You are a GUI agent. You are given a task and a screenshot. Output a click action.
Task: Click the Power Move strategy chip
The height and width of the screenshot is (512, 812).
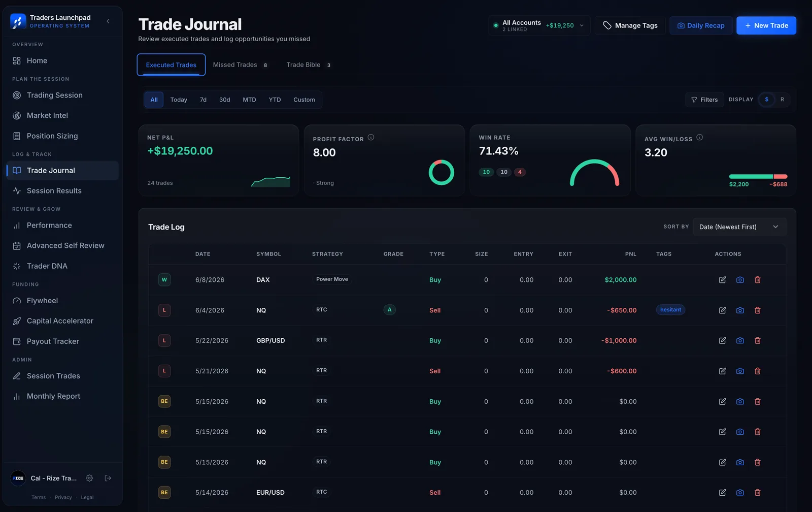tap(332, 279)
